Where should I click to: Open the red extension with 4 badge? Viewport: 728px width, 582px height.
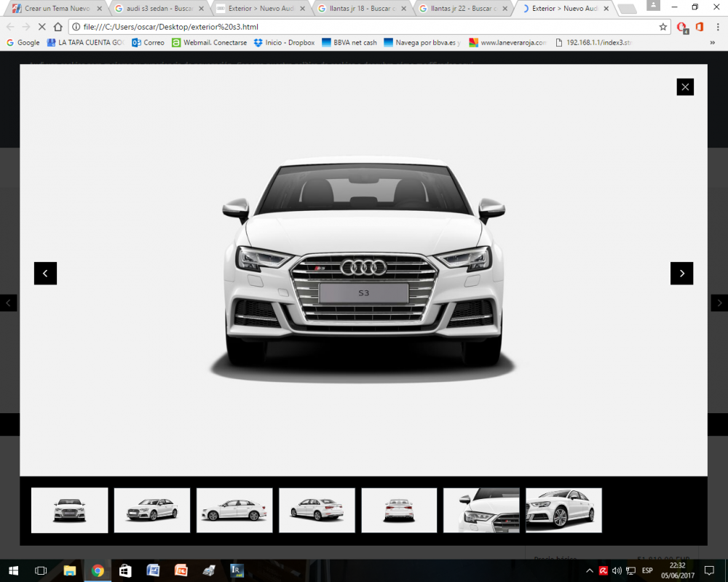click(x=682, y=28)
